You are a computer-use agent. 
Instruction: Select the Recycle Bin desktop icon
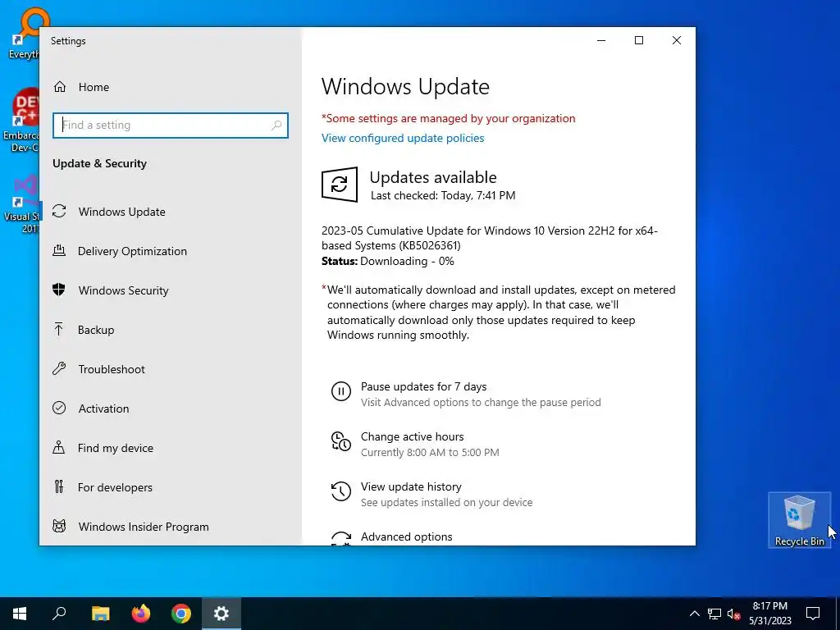point(799,520)
